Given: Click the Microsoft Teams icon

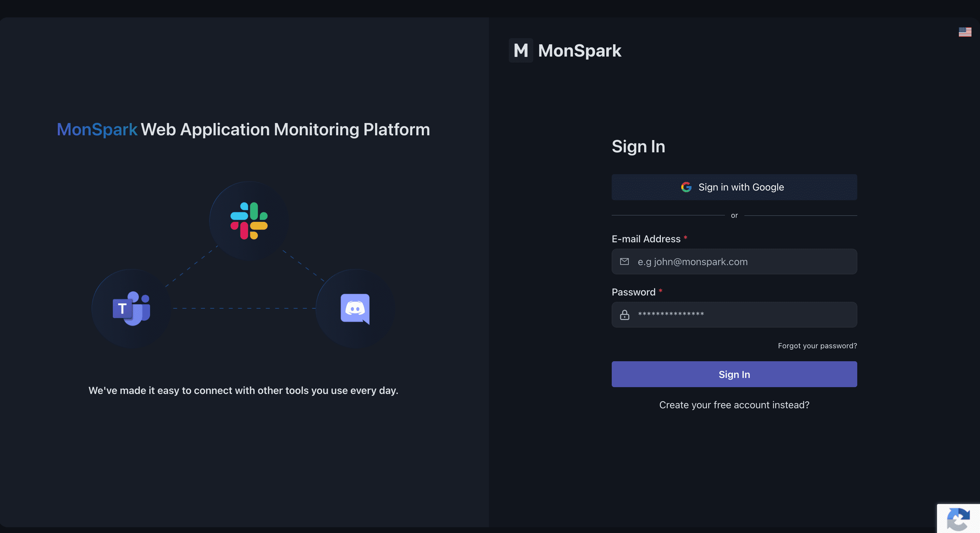Looking at the screenshot, I should (131, 308).
